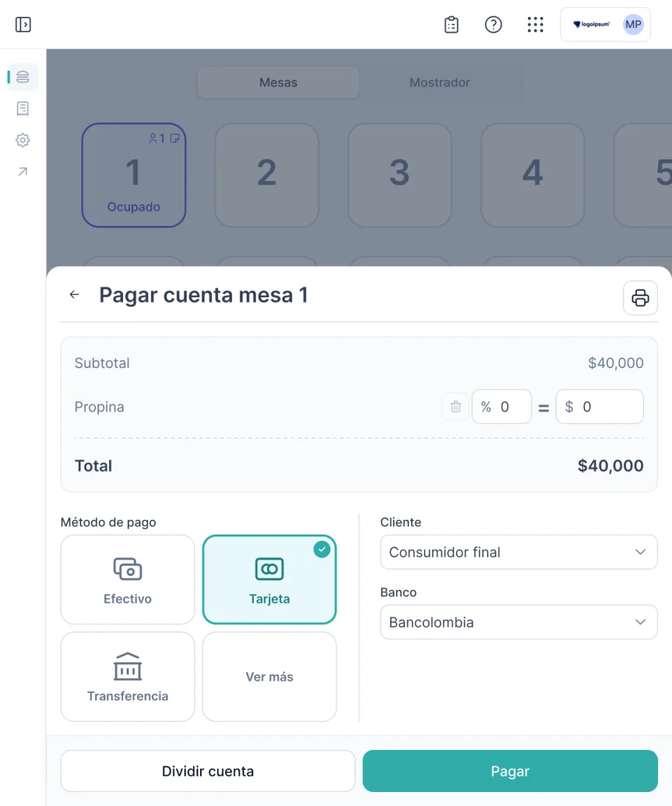The width and height of the screenshot is (672, 806).
Task: Click the tip percentage input field
Action: point(501,406)
